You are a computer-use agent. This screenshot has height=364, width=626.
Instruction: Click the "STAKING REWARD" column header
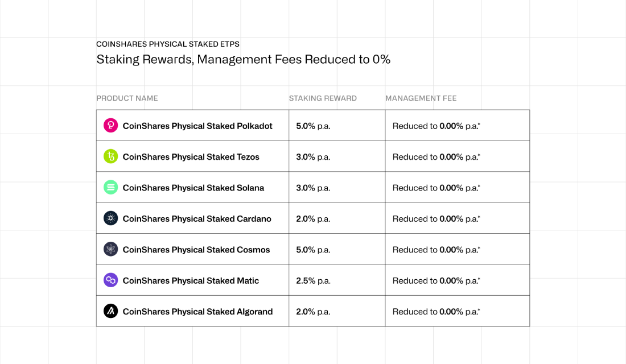tap(323, 98)
